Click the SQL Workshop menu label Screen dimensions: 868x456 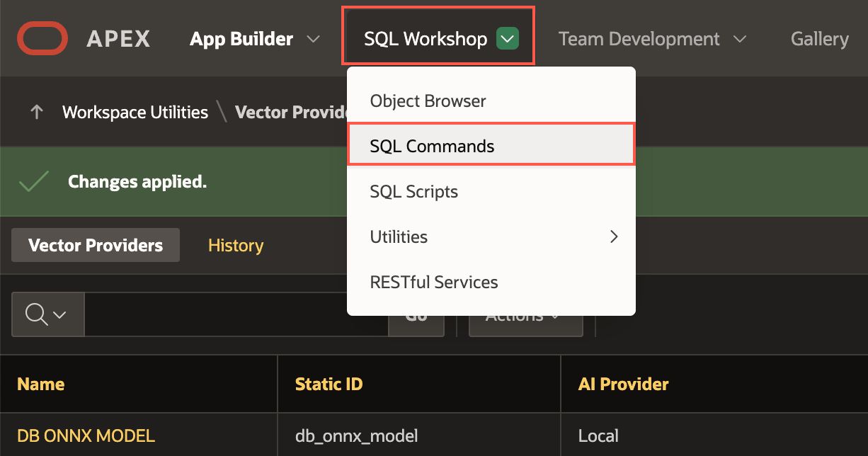click(426, 39)
